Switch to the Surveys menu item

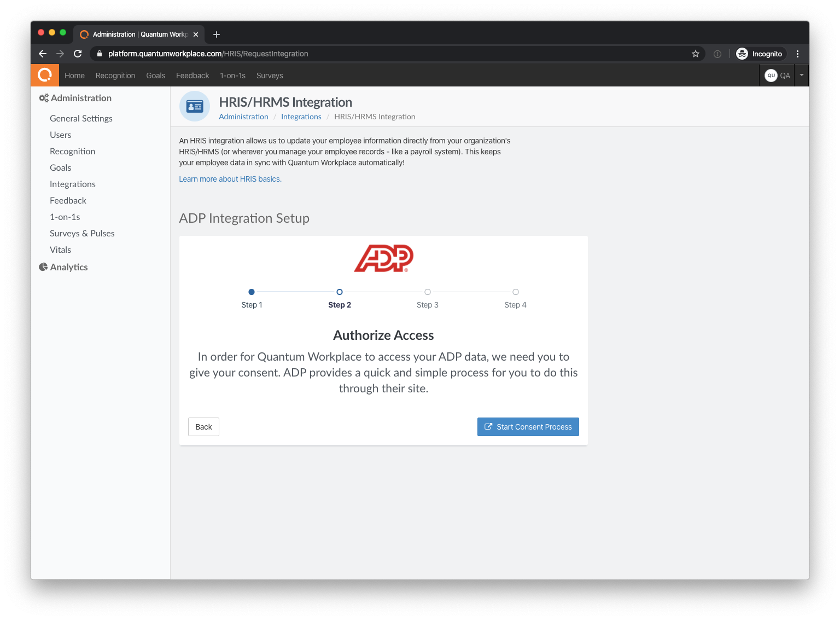point(269,76)
